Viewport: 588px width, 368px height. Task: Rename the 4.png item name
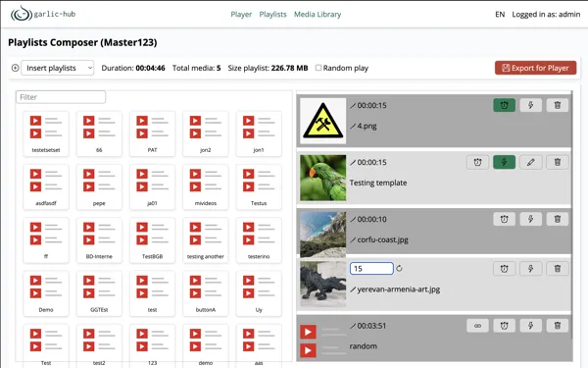point(364,126)
